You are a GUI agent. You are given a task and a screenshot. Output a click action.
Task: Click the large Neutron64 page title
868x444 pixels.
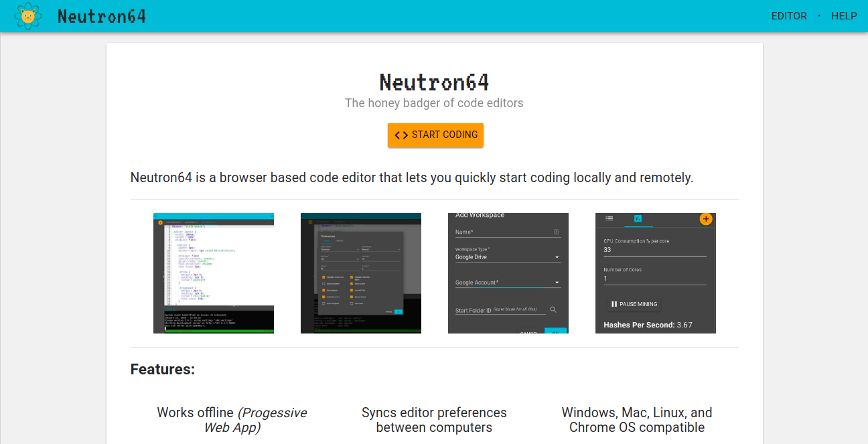click(x=434, y=82)
